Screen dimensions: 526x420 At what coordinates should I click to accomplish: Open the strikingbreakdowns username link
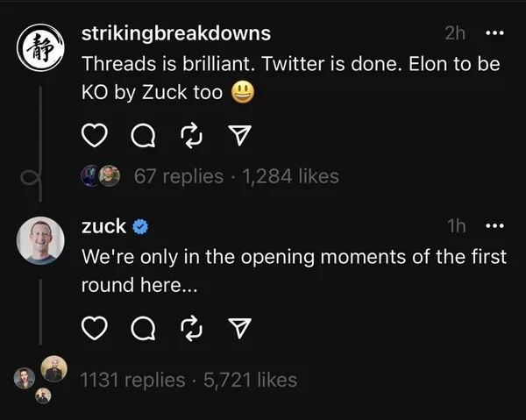click(175, 33)
